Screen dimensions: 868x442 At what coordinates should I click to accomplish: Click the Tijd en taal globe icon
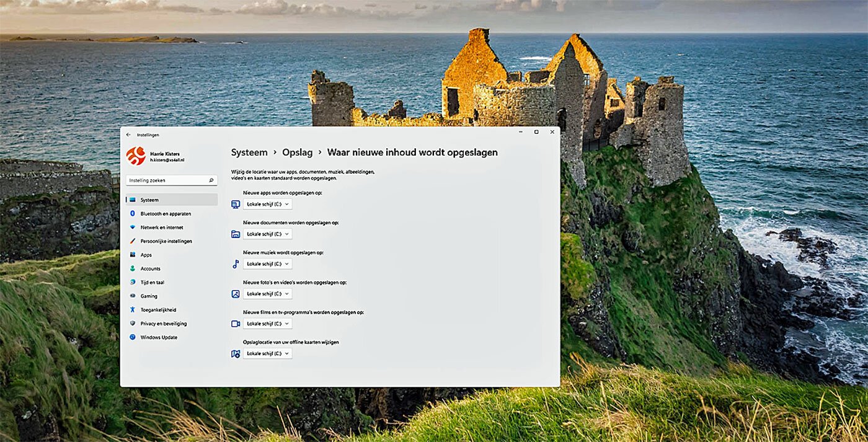133,282
